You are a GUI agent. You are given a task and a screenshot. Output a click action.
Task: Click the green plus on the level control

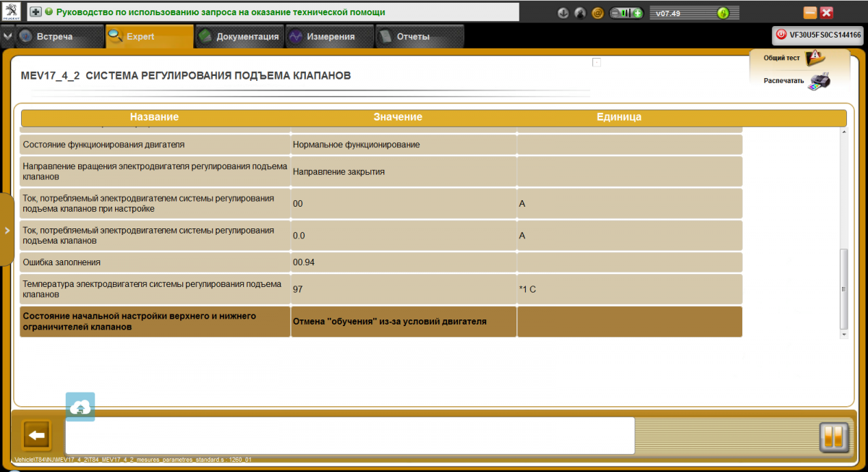pos(637,13)
